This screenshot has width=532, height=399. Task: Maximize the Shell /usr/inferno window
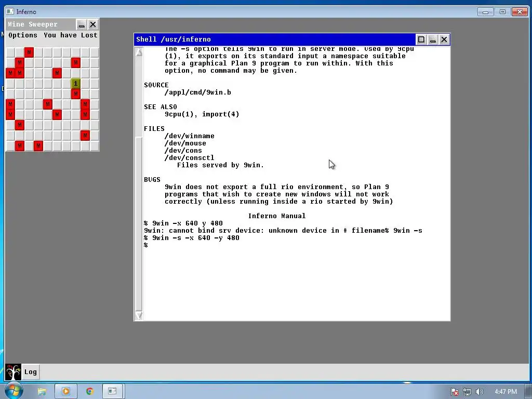[x=421, y=39]
